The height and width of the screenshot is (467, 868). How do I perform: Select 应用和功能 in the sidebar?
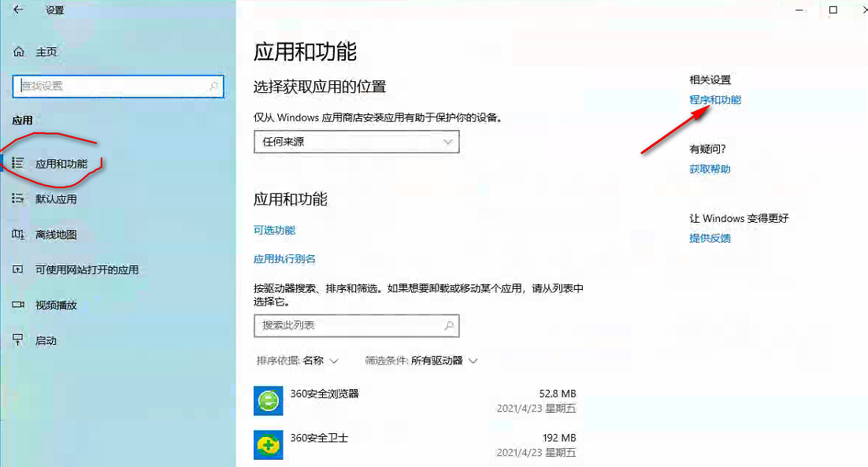coord(61,164)
